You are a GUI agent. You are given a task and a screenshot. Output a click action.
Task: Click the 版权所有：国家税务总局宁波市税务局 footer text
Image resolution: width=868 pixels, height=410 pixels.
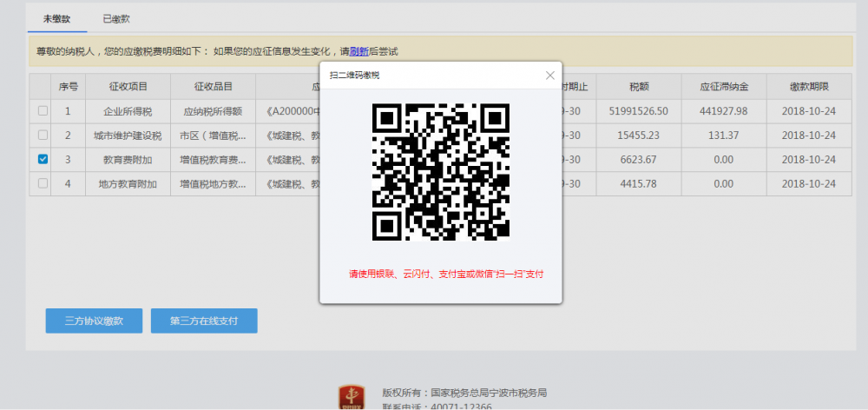coord(464,393)
